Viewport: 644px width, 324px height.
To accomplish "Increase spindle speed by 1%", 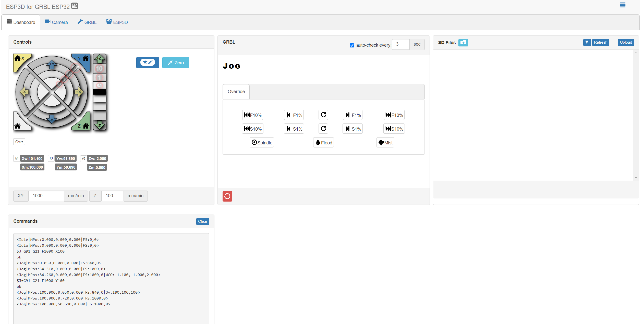I will [x=353, y=129].
